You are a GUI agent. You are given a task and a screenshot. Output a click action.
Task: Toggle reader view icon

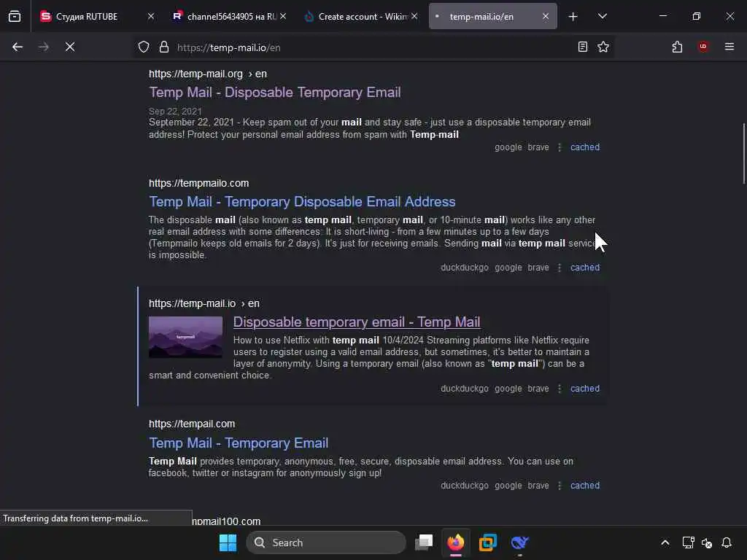tap(583, 47)
